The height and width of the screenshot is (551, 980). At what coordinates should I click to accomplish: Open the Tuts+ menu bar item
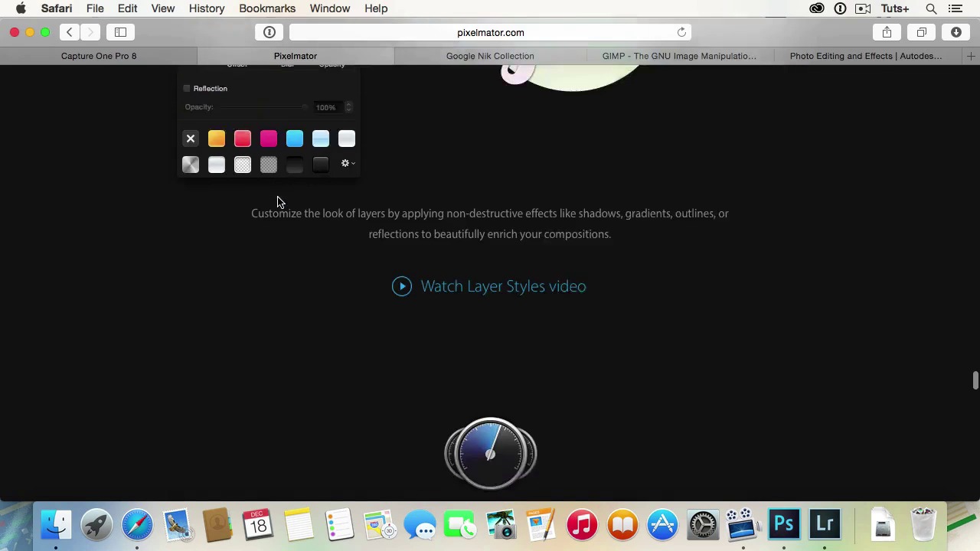coord(894,8)
